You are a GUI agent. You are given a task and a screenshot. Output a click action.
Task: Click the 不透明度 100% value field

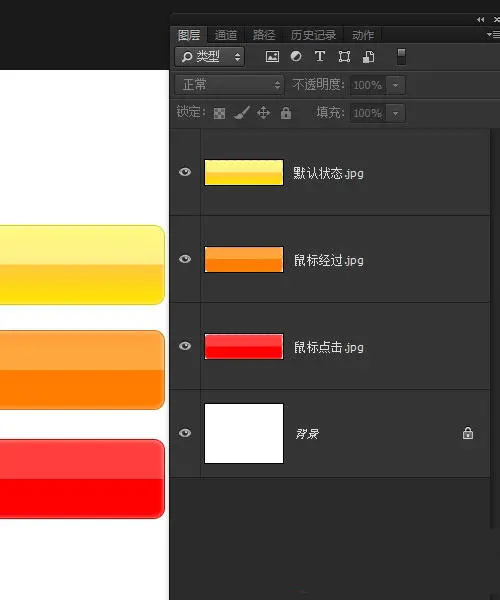click(368, 85)
